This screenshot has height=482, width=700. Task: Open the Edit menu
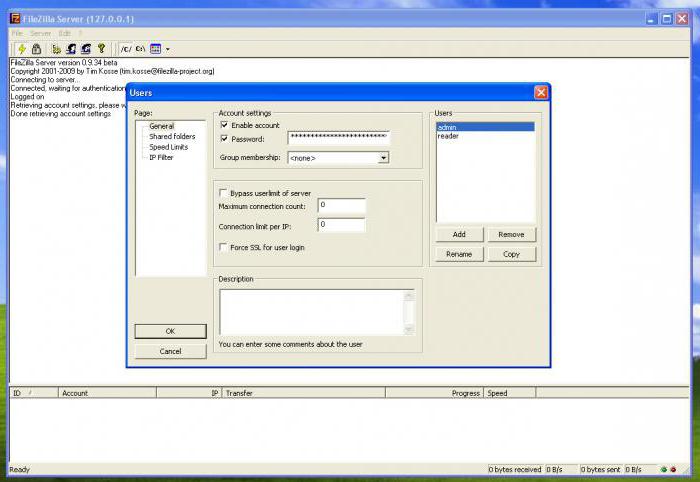click(x=65, y=33)
